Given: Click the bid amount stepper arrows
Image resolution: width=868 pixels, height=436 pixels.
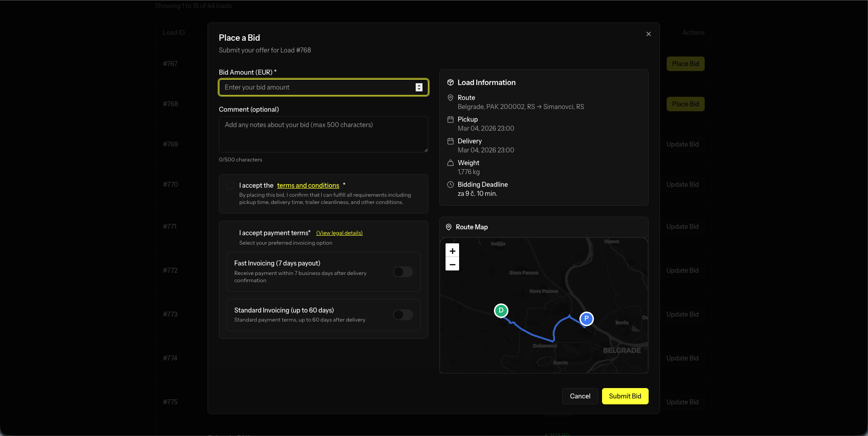Looking at the screenshot, I should 419,87.
